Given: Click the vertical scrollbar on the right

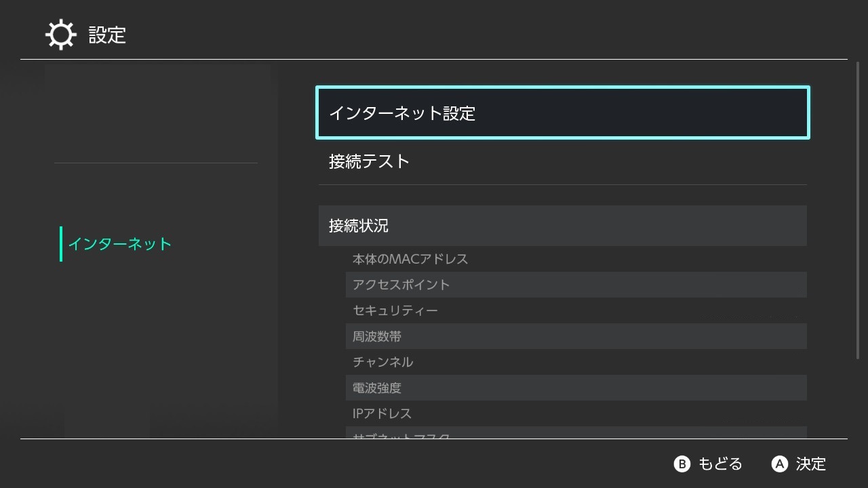Looking at the screenshot, I should pos(858,210).
